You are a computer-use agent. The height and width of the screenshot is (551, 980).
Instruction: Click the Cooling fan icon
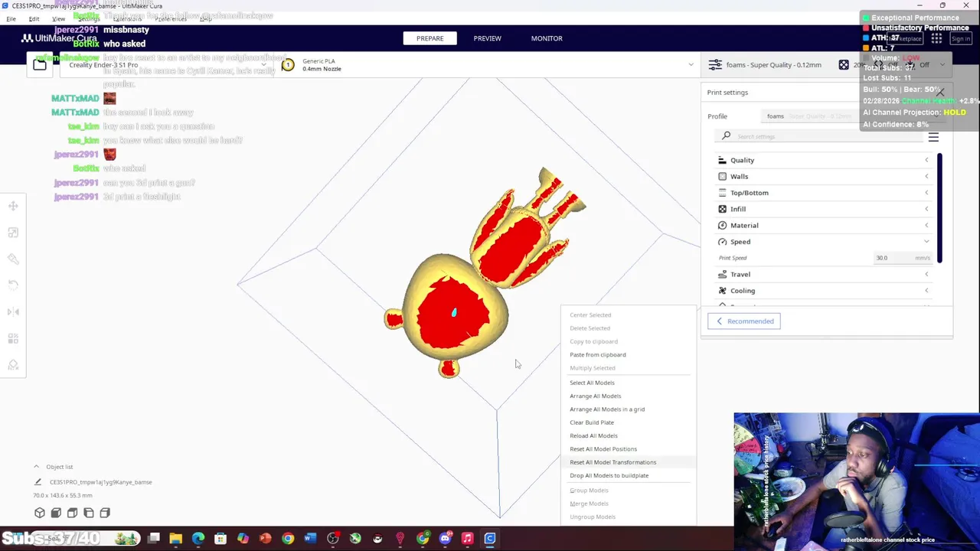click(x=722, y=291)
